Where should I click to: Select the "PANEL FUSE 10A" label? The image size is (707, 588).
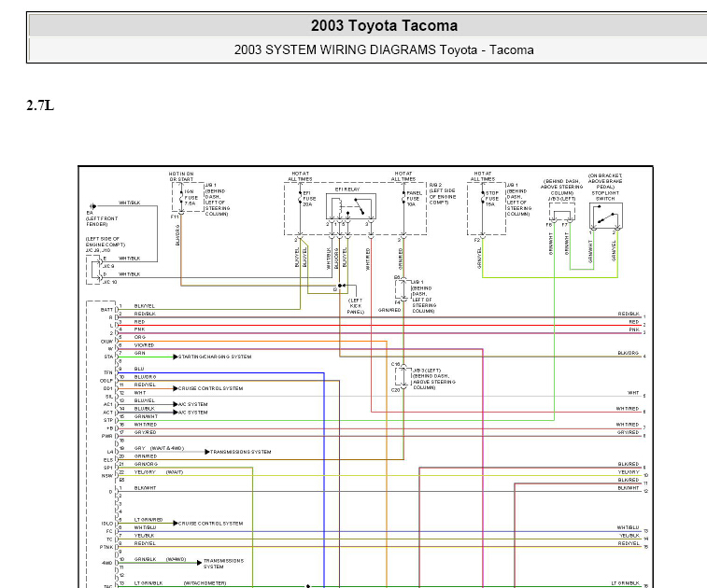[x=414, y=198]
